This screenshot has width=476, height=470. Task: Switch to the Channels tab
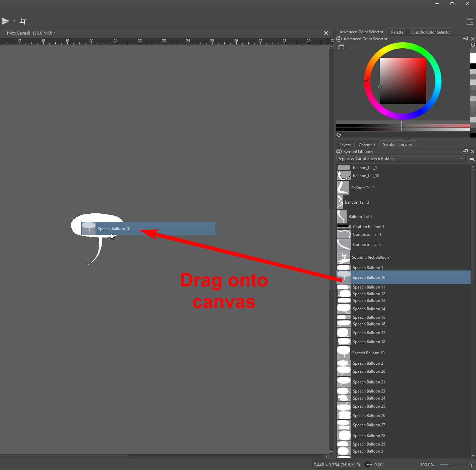point(367,145)
